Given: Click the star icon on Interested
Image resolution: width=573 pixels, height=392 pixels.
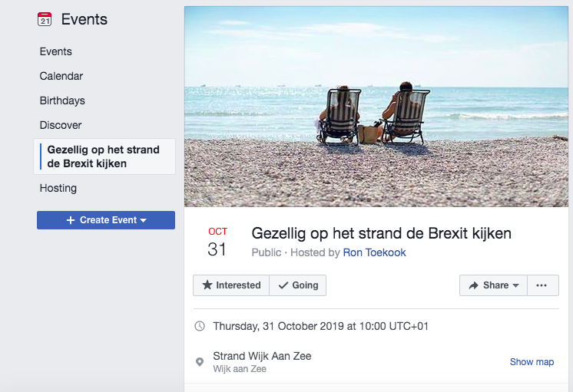Looking at the screenshot, I should (207, 285).
